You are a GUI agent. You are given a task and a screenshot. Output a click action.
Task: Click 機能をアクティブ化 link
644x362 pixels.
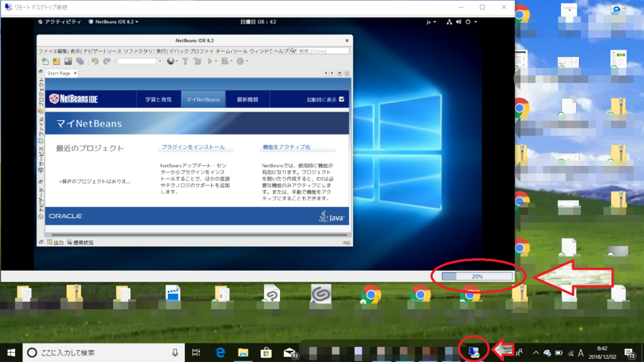tap(287, 147)
